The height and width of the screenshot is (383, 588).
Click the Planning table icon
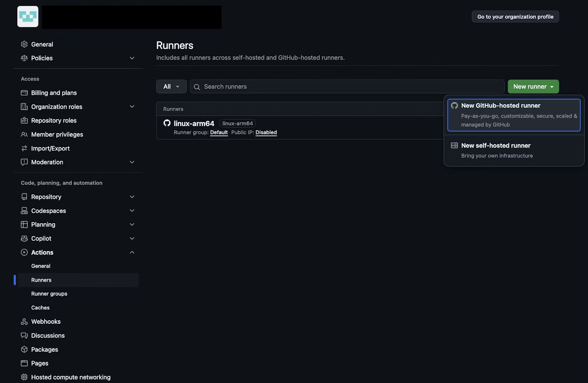pos(24,224)
